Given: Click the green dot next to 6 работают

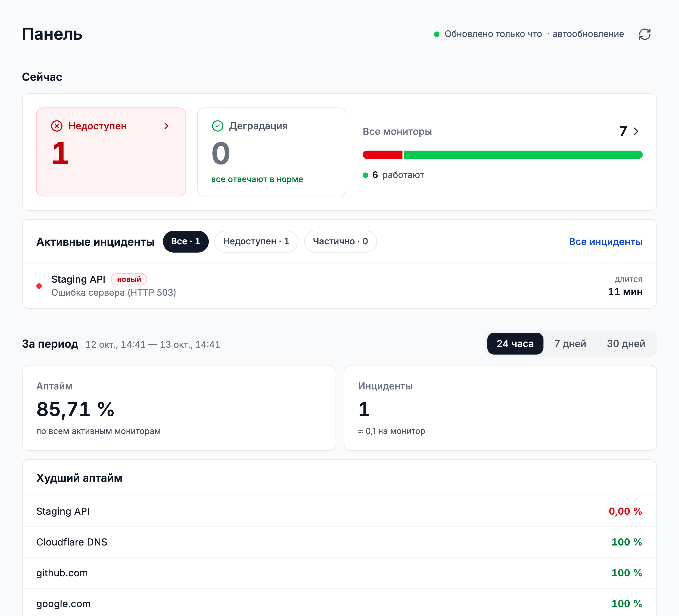Looking at the screenshot, I should pyautogui.click(x=366, y=175).
